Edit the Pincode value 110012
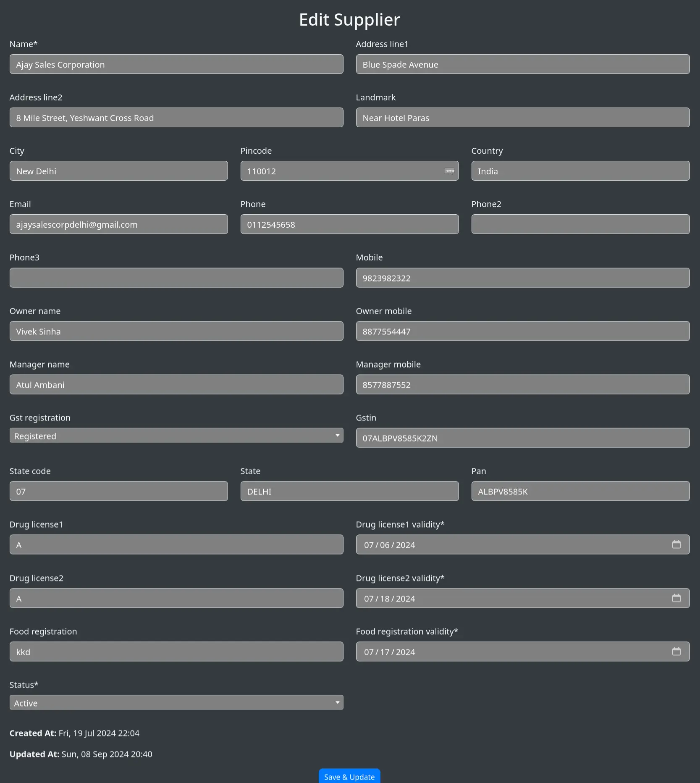The width and height of the screenshot is (700, 783). (349, 171)
